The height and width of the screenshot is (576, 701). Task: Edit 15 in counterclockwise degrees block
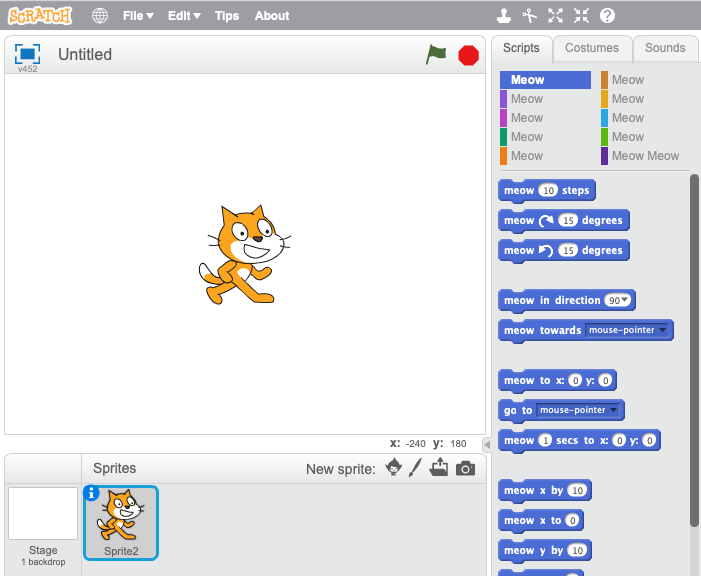pyautogui.click(x=568, y=250)
